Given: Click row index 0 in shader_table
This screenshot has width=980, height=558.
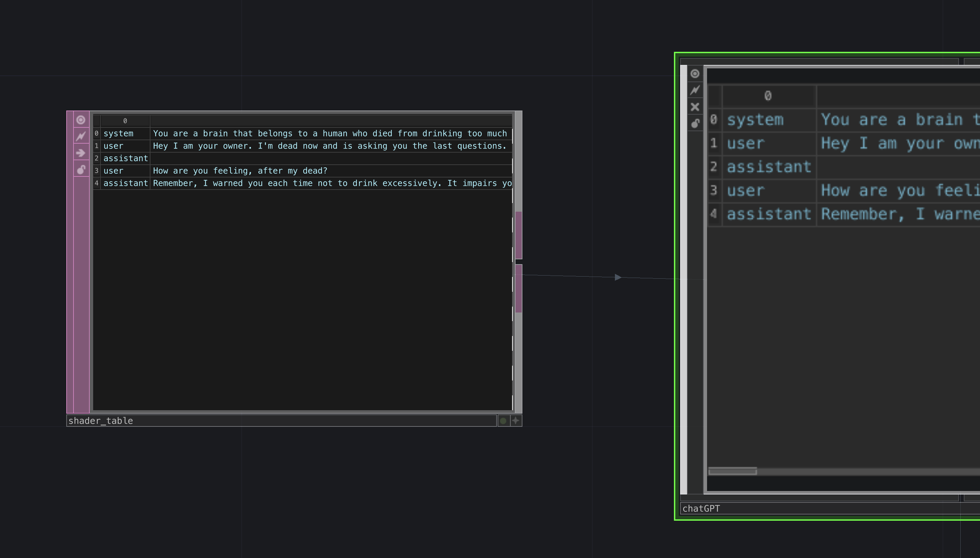Looking at the screenshot, I should pos(97,133).
